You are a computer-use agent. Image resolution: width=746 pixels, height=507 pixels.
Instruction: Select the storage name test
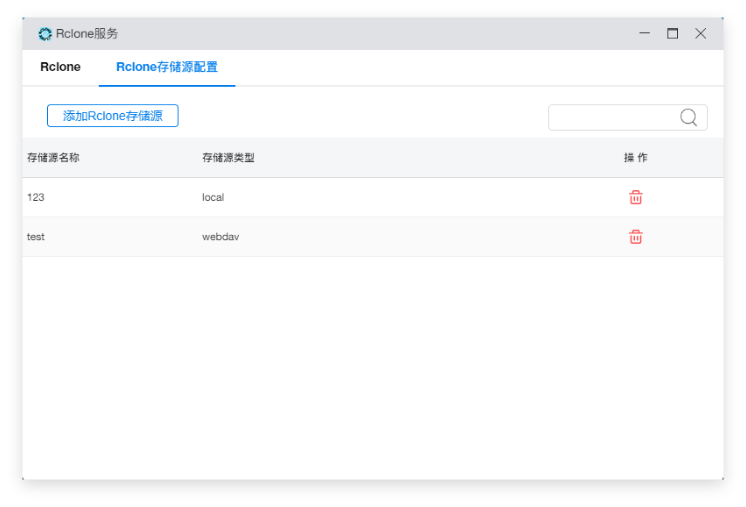coord(36,236)
